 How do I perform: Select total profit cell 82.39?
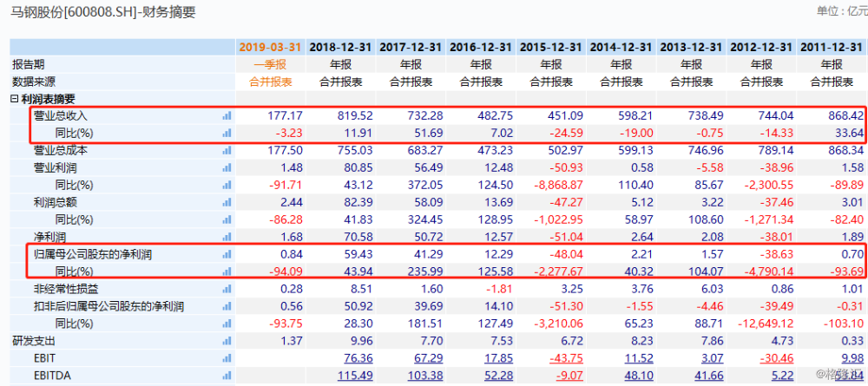click(x=358, y=202)
